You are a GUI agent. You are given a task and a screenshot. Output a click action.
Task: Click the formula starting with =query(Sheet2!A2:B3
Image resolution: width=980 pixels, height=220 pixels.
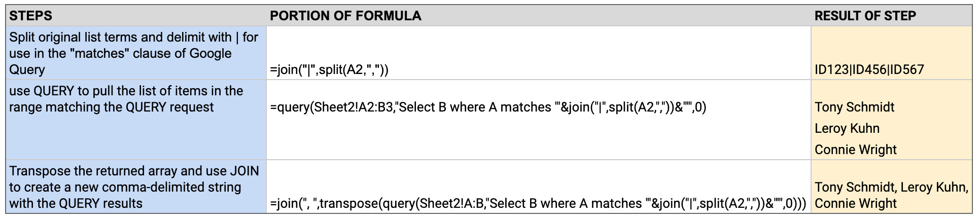[487, 107]
